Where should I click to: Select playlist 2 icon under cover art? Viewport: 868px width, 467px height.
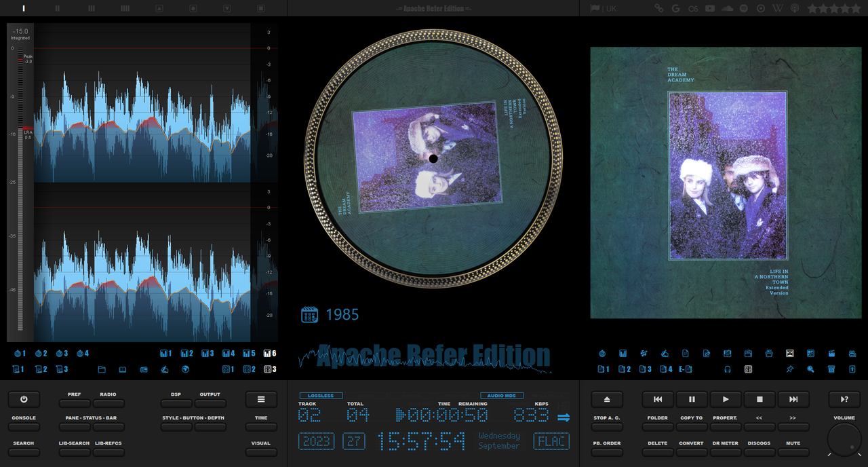pos(623,369)
